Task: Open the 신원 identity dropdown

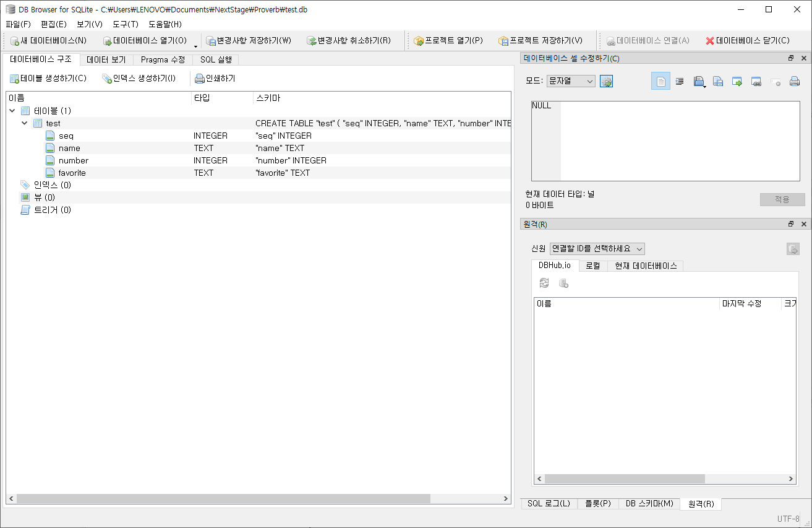Action: (x=597, y=248)
